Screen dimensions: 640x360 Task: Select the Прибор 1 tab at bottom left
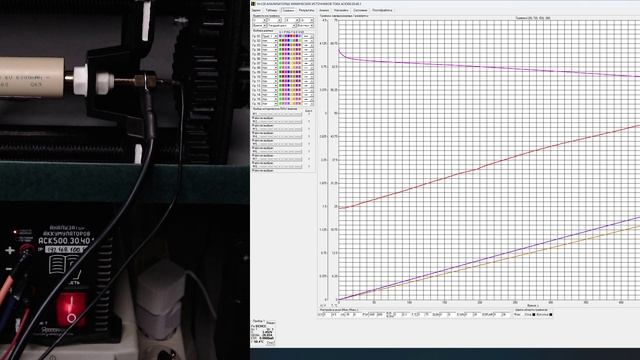[258, 321]
